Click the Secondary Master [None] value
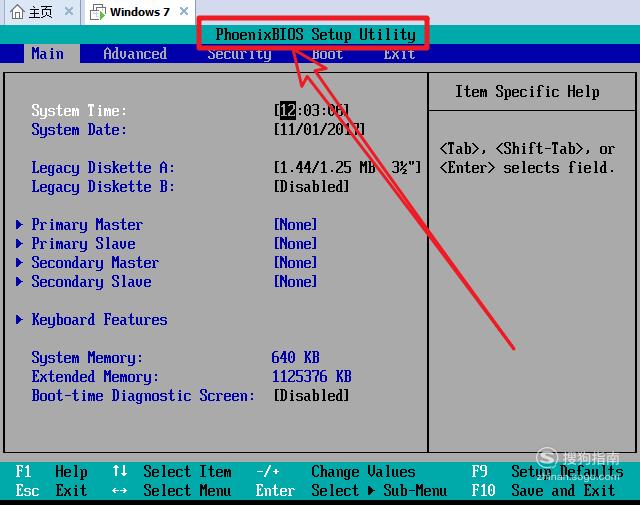The width and height of the screenshot is (640, 505). click(296, 263)
